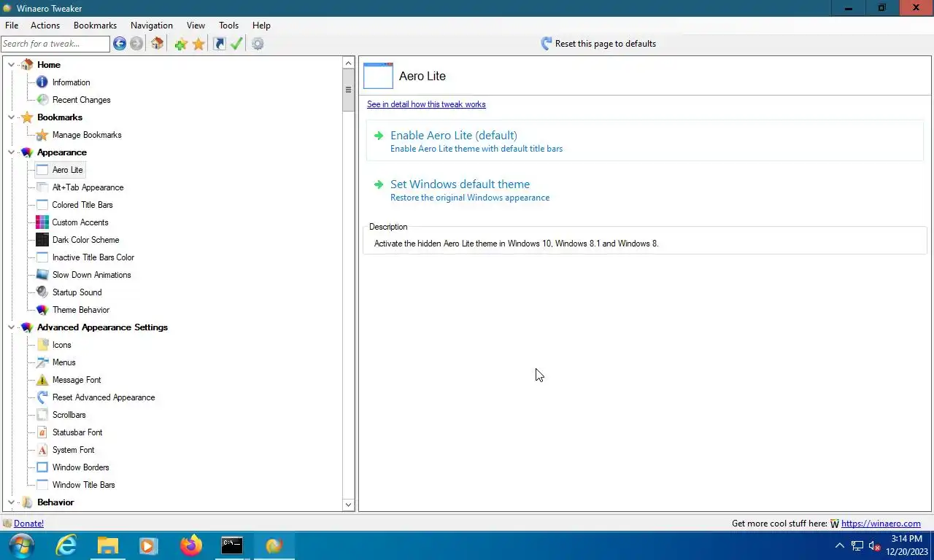Open Command Prompt from the taskbar
934x560 pixels.
tap(232, 545)
